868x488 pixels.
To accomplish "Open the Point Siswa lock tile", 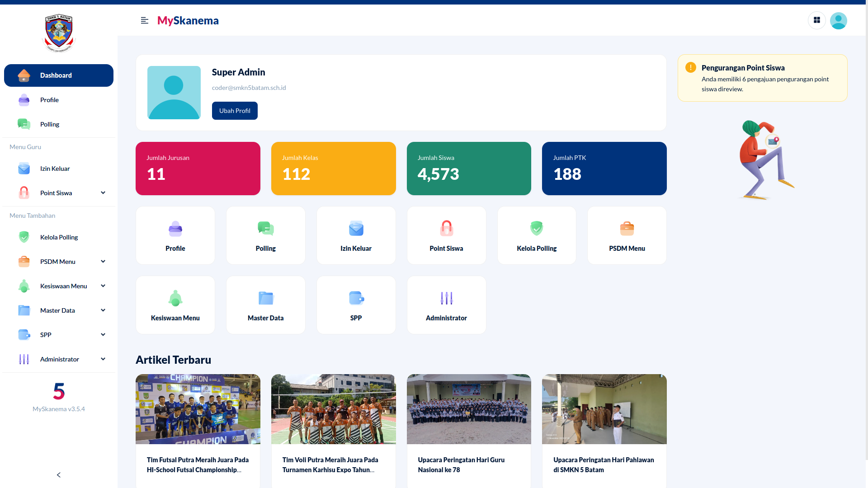I will [x=446, y=235].
